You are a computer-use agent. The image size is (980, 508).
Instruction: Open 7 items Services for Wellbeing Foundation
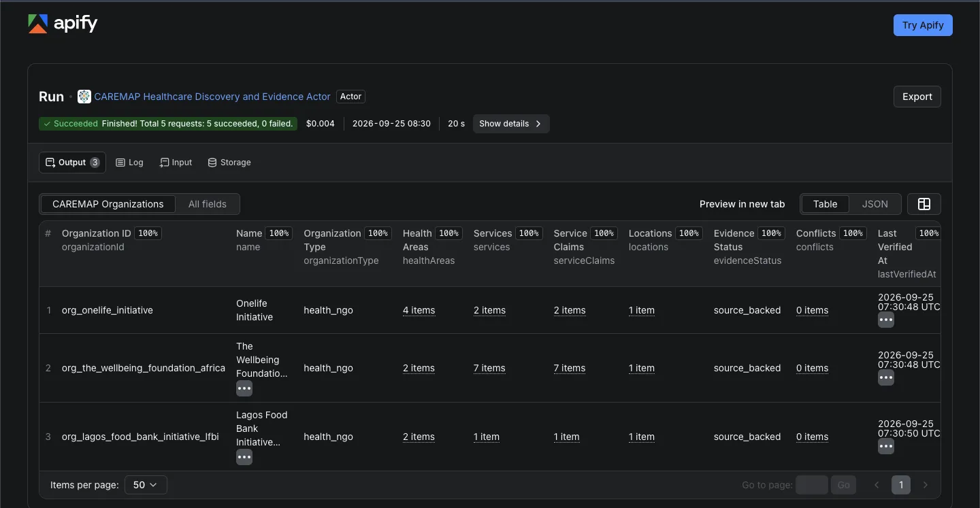click(489, 368)
